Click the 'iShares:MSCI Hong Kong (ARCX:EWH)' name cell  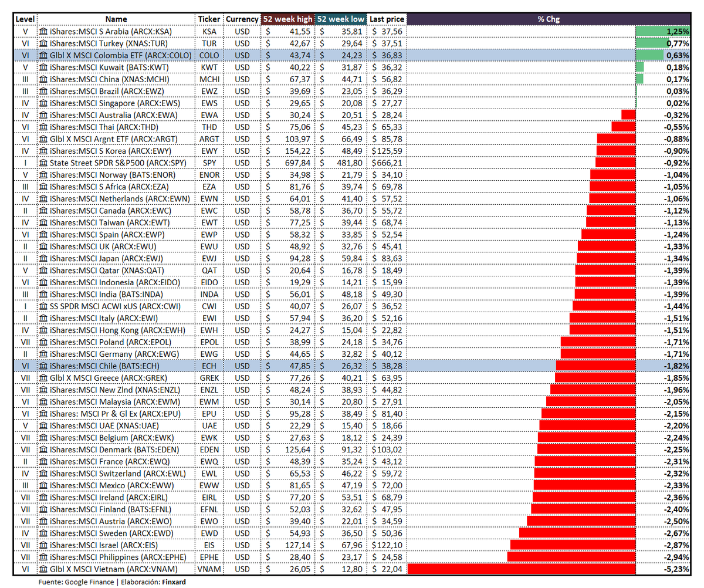[x=116, y=330]
